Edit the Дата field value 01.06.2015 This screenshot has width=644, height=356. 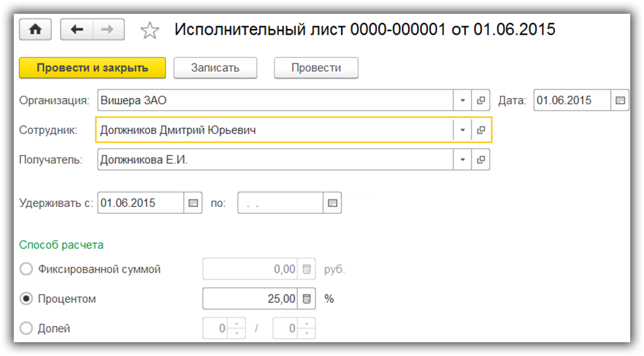[572, 100]
